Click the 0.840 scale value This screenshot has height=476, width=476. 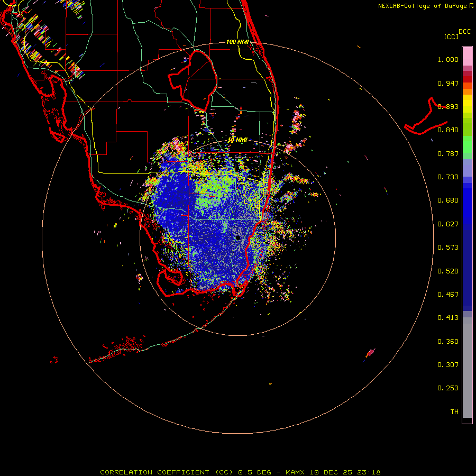click(448, 130)
